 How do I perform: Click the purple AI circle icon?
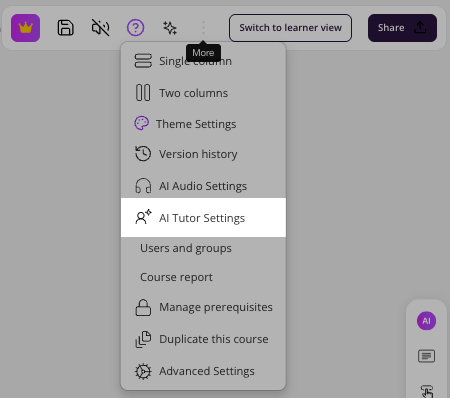(x=426, y=321)
